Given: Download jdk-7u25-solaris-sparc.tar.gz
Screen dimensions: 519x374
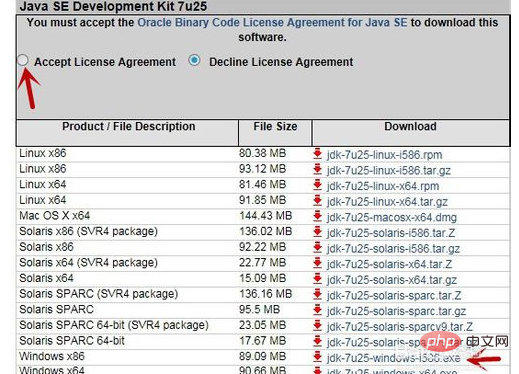Looking at the screenshot, I should [396, 311].
